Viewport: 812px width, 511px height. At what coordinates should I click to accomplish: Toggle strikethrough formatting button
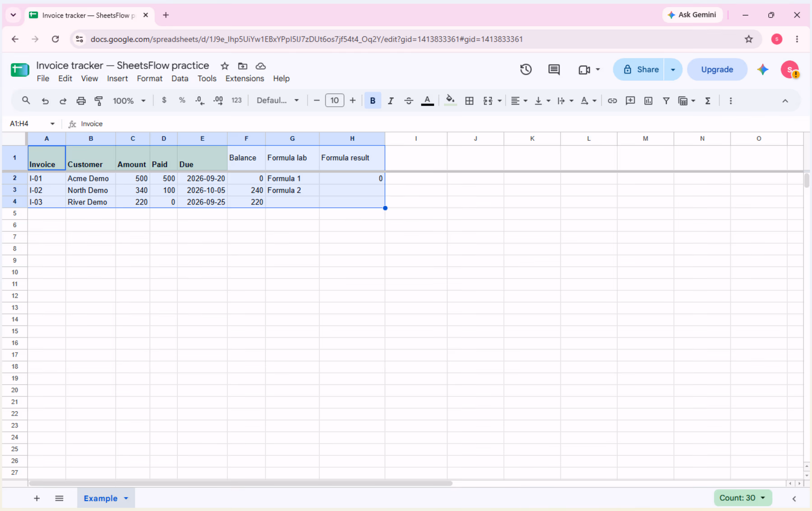(408, 101)
